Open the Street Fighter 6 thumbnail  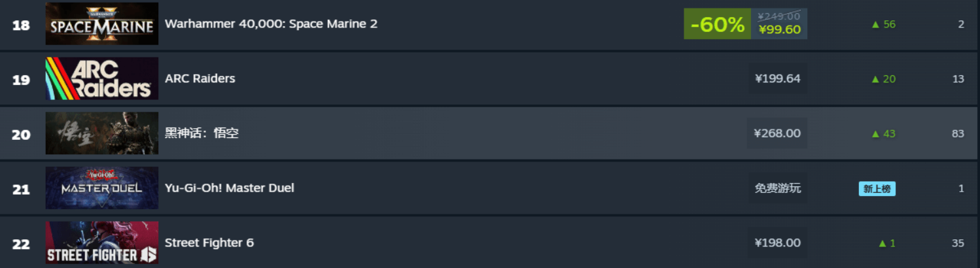[101, 243]
